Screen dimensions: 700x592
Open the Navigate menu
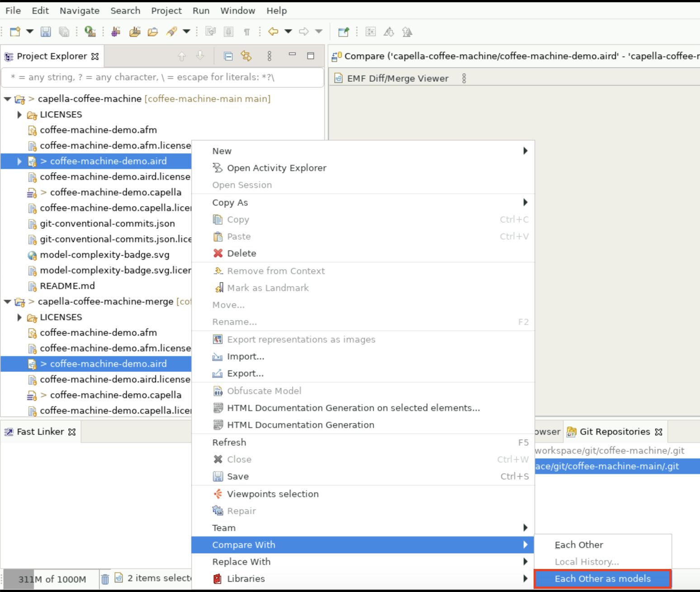(x=80, y=10)
